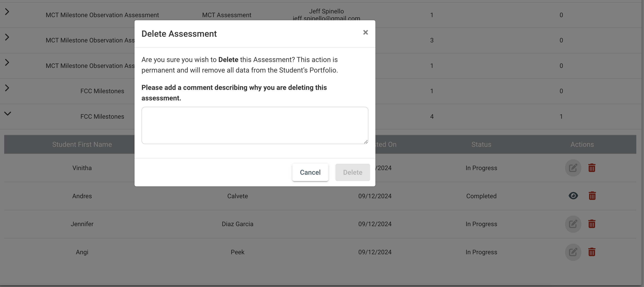The image size is (644, 287).
Task: Expand the third MCT Milestone Observation row
Action: [7, 62]
